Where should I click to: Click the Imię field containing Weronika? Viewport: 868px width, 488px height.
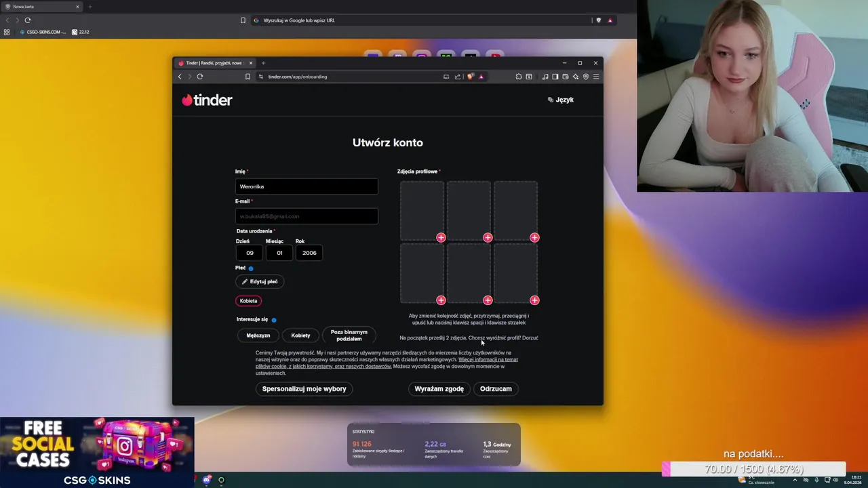point(307,186)
